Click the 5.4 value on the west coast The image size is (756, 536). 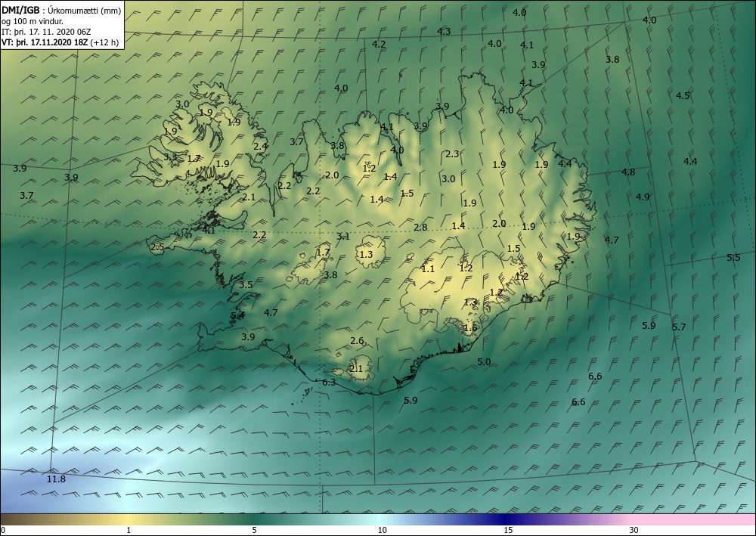coord(238,315)
